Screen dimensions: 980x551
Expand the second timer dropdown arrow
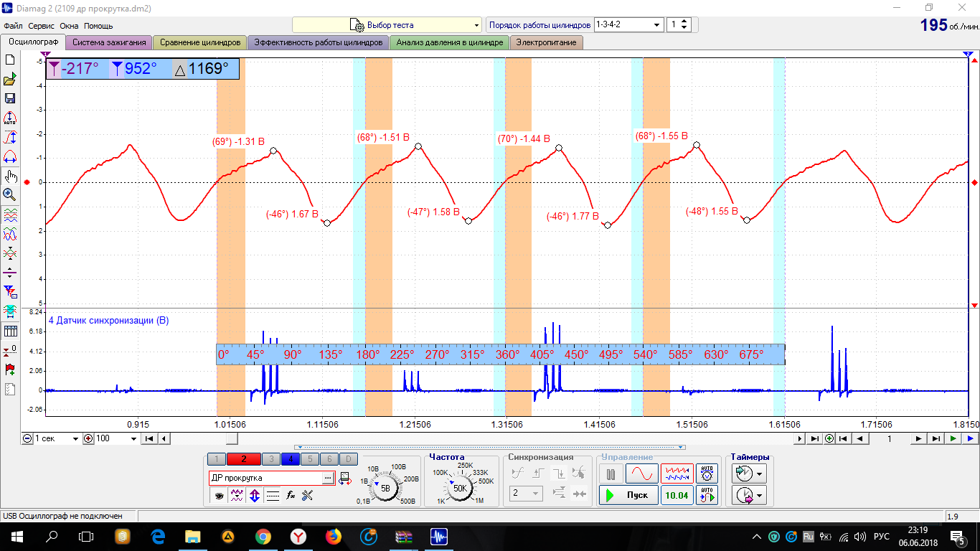pyautogui.click(x=759, y=495)
